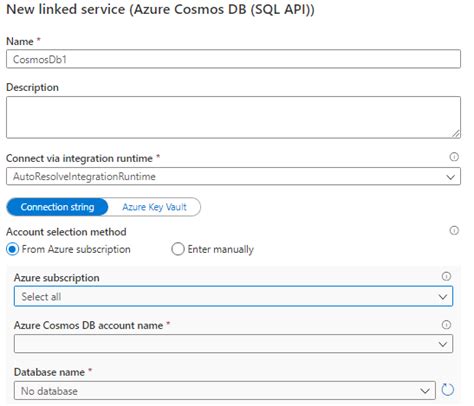Click the chevron beside Select all

443,297
